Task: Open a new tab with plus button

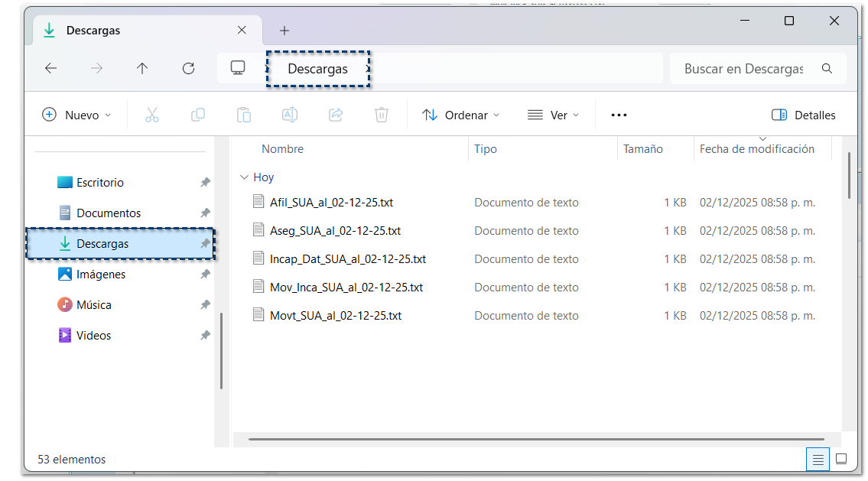Action: click(x=284, y=31)
